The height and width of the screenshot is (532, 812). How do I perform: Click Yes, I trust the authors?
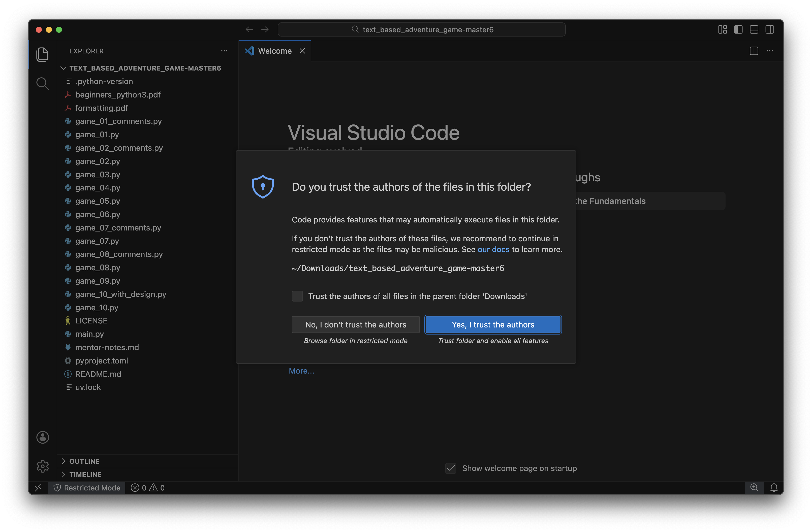click(x=493, y=325)
